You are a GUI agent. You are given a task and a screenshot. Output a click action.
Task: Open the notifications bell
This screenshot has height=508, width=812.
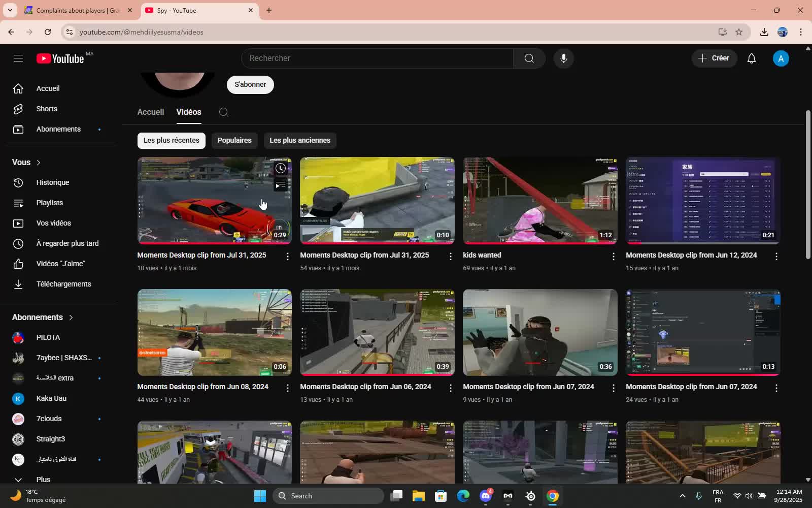pos(751,58)
